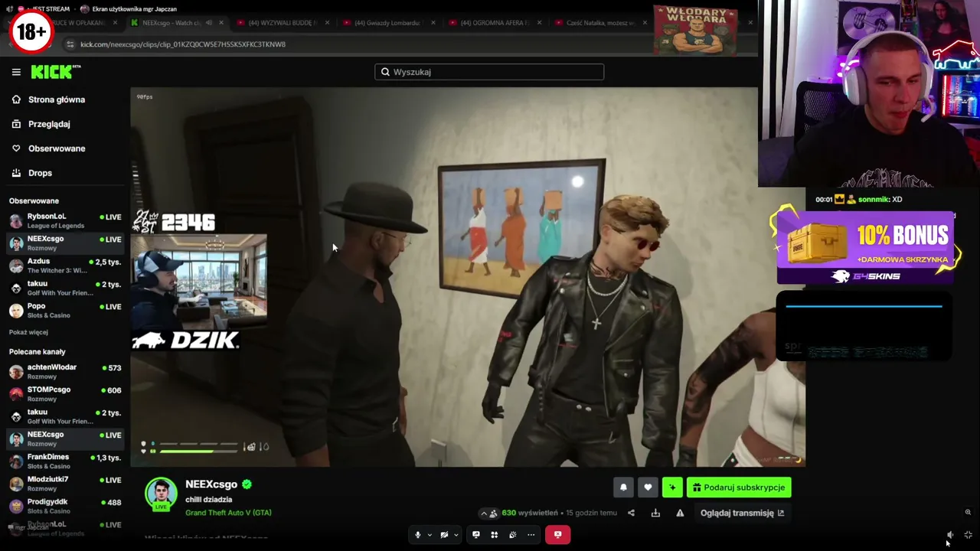Click Podaruj subskrypcje button
This screenshot has width=980, height=551.
739,487
